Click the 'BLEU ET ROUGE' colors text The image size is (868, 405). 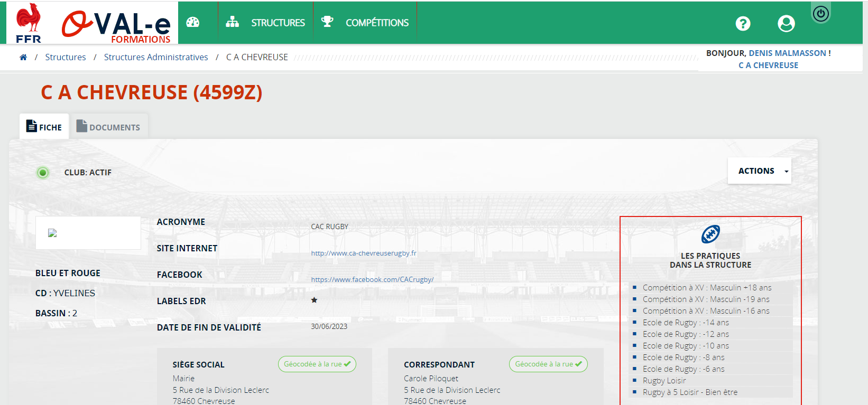pyautogui.click(x=68, y=273)
